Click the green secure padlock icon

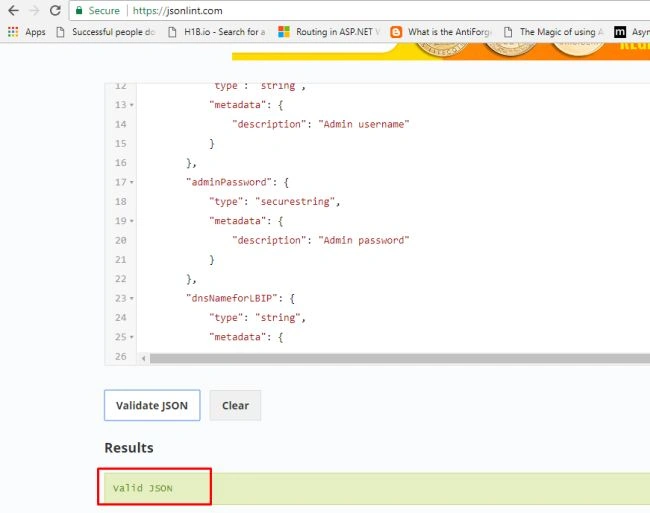pyautogui.click(x=79, y=10)
